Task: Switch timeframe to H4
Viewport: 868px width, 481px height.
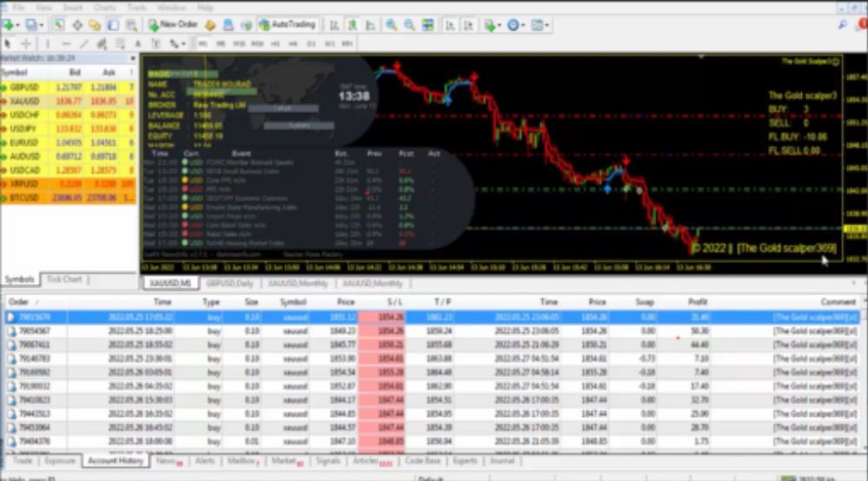Action: coord(293,43)
